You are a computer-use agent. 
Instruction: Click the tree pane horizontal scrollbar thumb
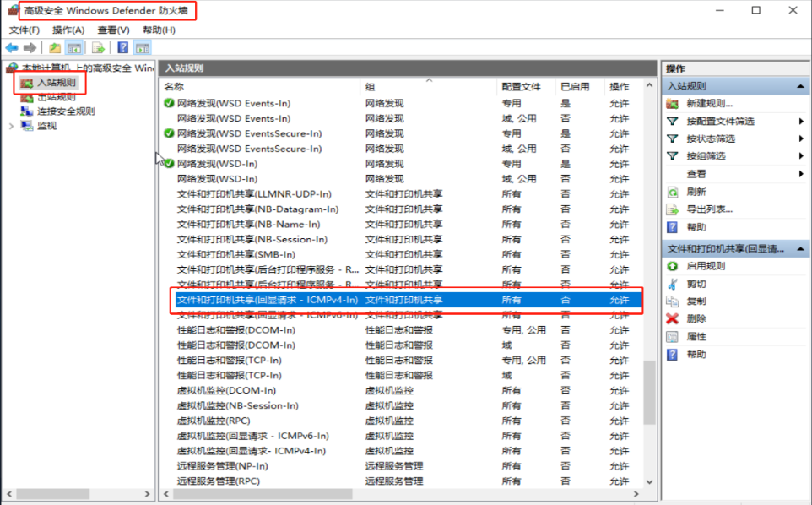(53, 494)
